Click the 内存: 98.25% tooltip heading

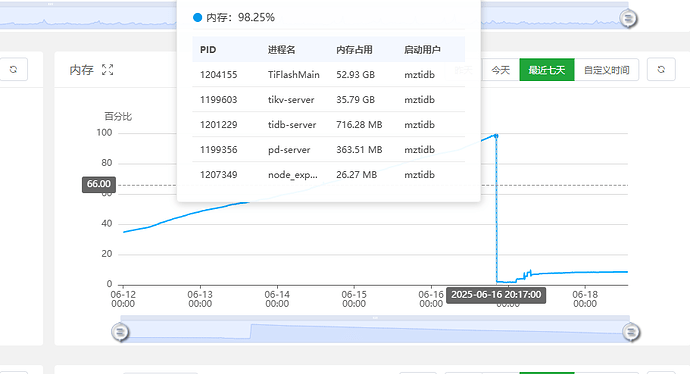point(234,18)
